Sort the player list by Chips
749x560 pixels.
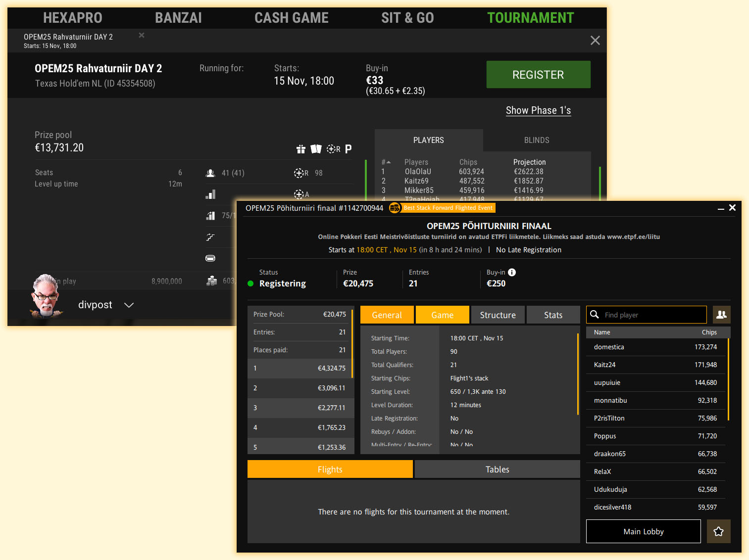click(x=709, y=332)
